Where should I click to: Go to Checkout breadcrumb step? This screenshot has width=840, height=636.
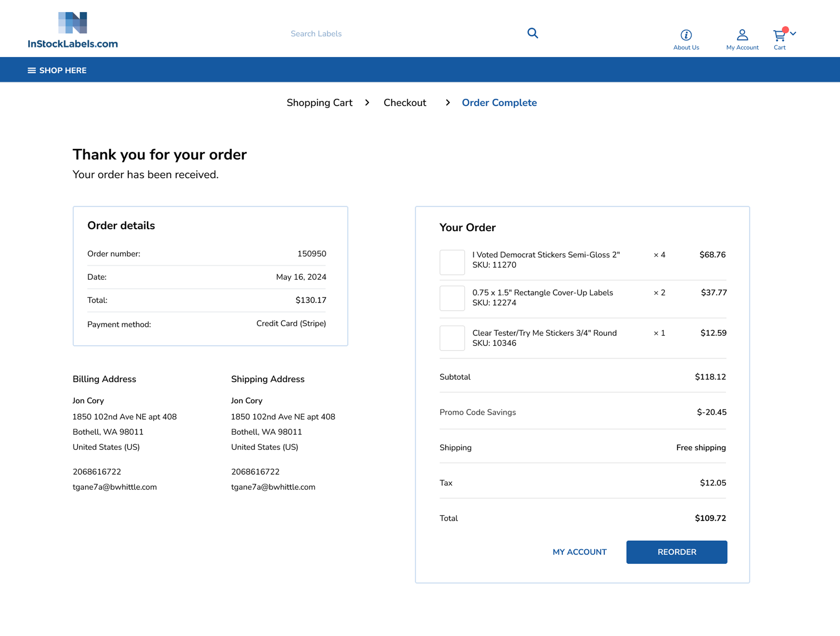tap(404, 103)
